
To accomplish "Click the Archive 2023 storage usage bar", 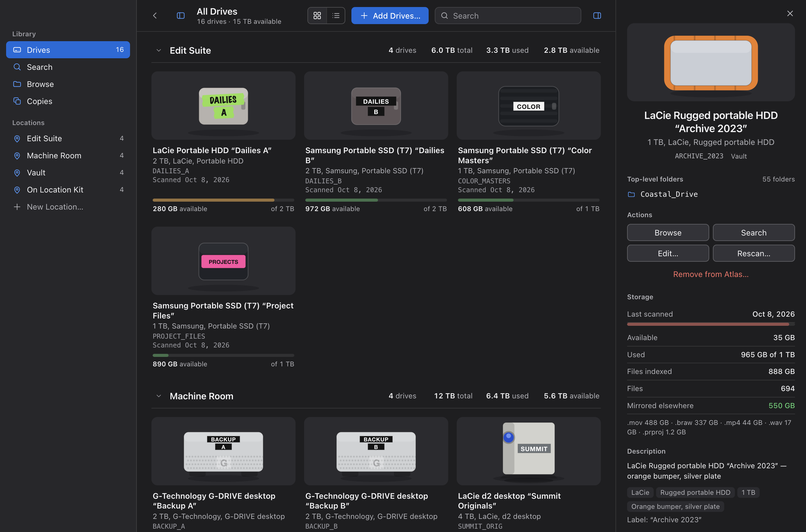I will pyautogui.click(x=711, y=324).
